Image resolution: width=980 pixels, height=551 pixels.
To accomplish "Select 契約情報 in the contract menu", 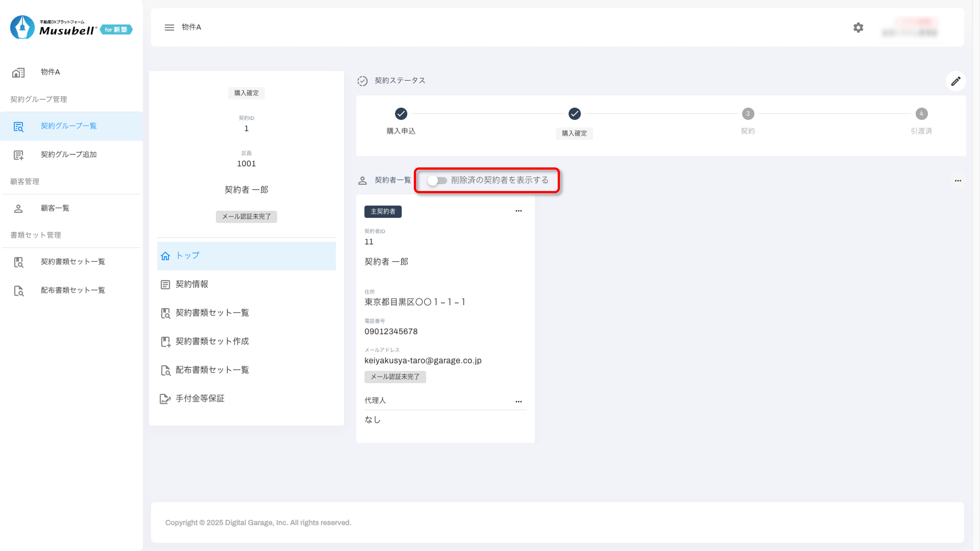I will click(x=192, y=285).
